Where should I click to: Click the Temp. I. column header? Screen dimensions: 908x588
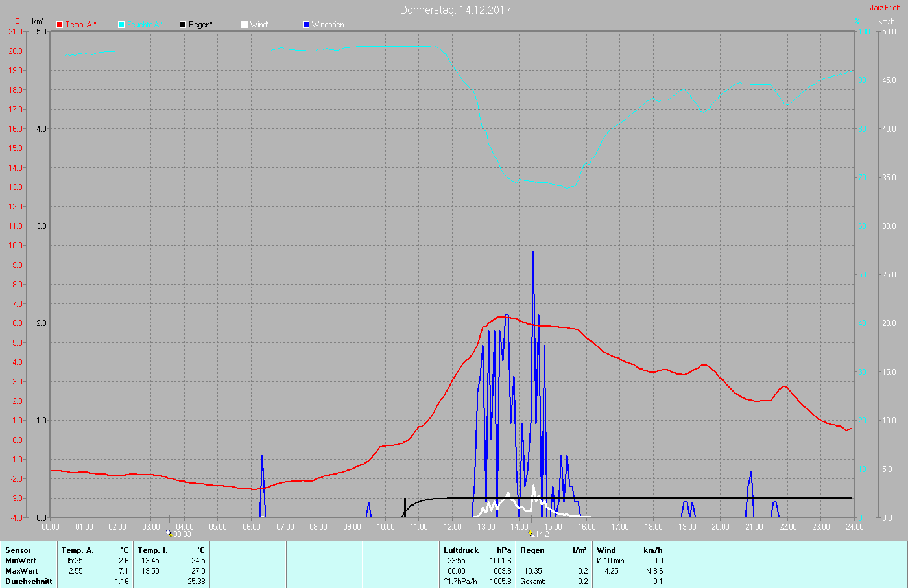[152, 550]
